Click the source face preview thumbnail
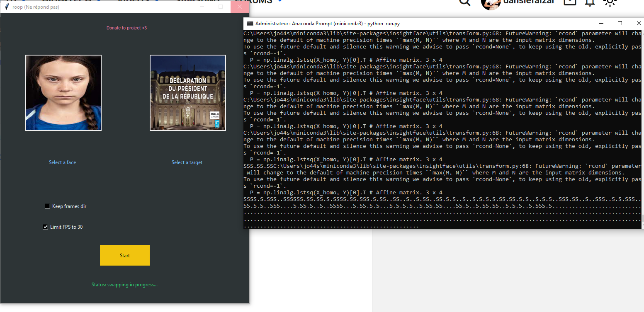This screenshot has height=312, width=644. click(63, 93)
